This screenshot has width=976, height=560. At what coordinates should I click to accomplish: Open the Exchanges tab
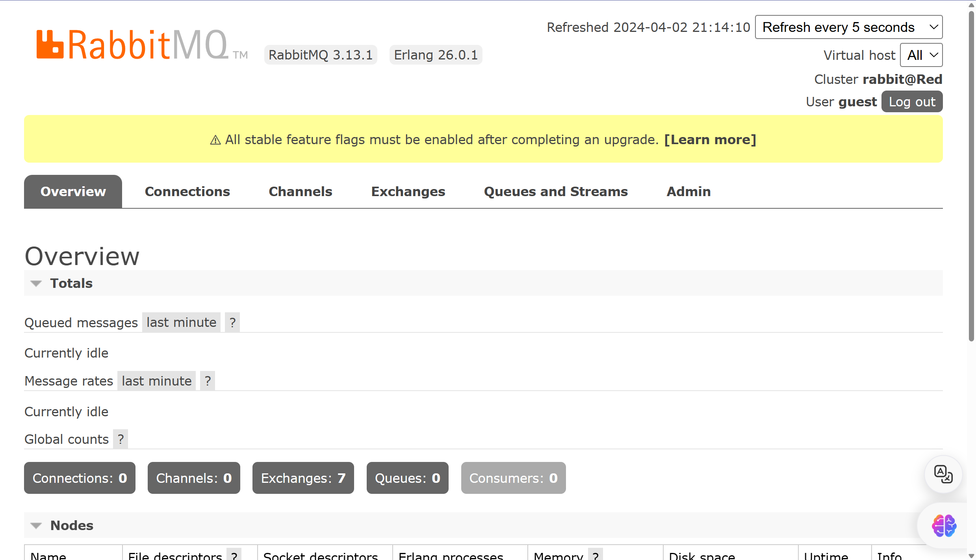[408, 191]
